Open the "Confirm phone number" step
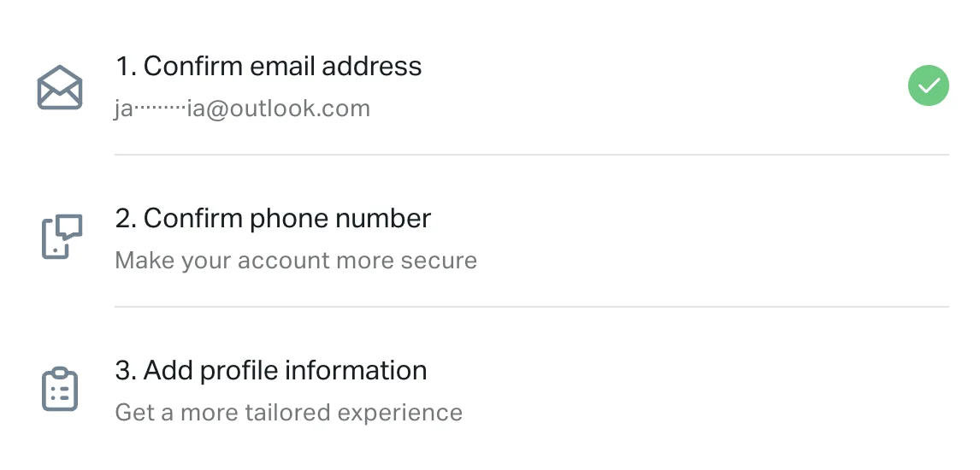This screenshot has height=470, width=980. (x=273, y=219)
